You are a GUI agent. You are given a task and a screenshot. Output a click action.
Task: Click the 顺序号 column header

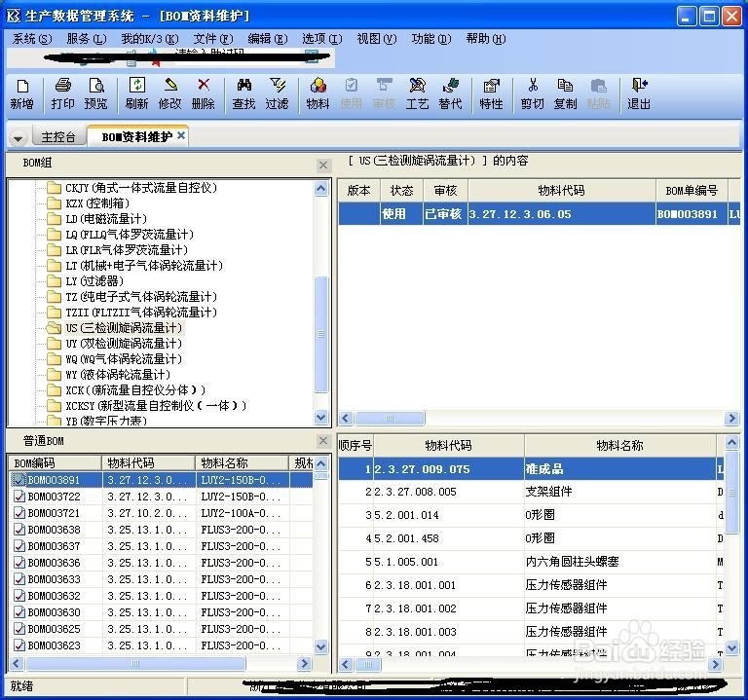point(355,445)
